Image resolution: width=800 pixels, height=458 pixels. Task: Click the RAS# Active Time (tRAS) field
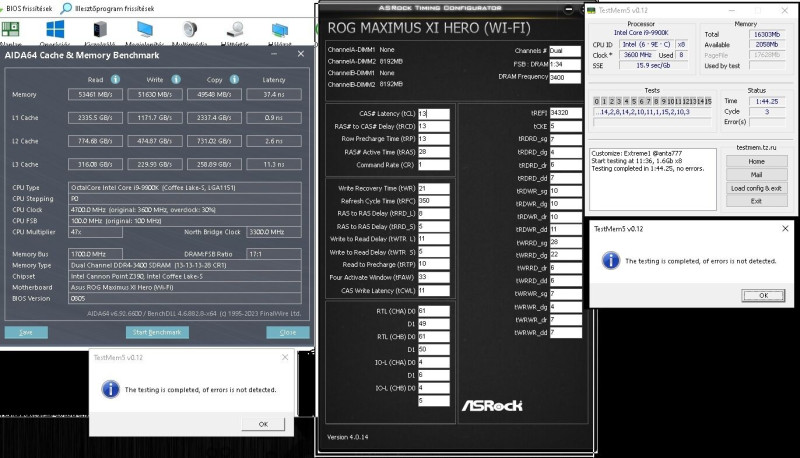tap(434, 152)
